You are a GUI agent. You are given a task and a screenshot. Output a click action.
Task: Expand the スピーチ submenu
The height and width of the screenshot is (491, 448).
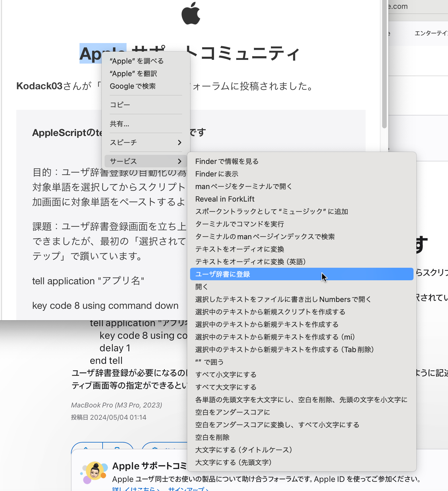146,142
